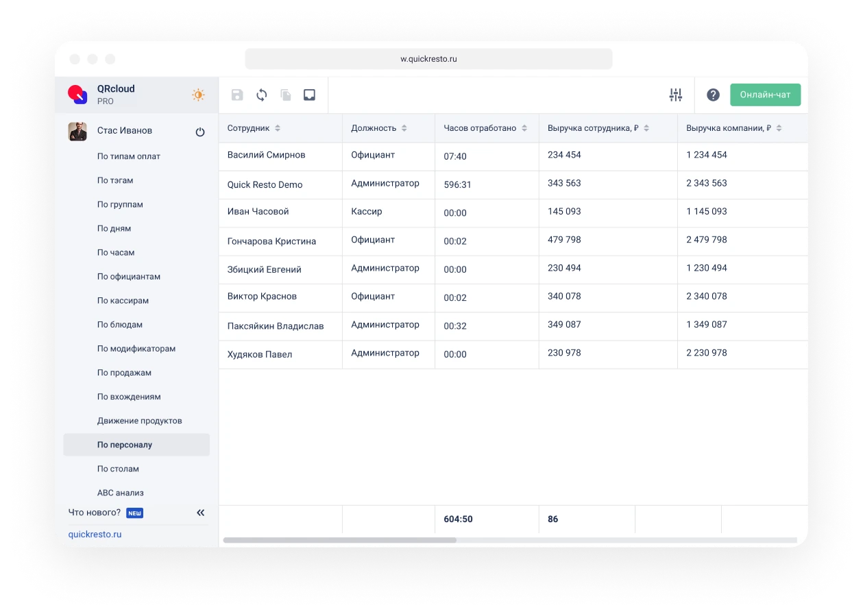Sort by Сотрудник column arrows
863x616 pixels.
tap(278, 128)
